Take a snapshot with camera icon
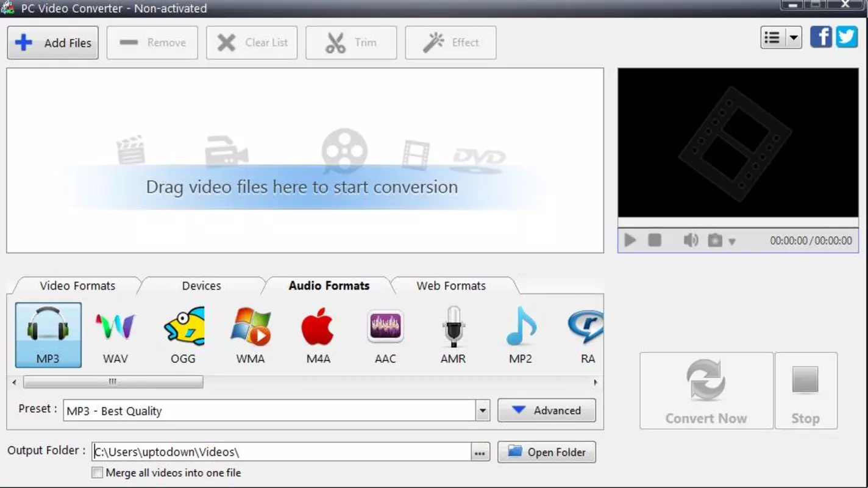 [x=715, y=240]
